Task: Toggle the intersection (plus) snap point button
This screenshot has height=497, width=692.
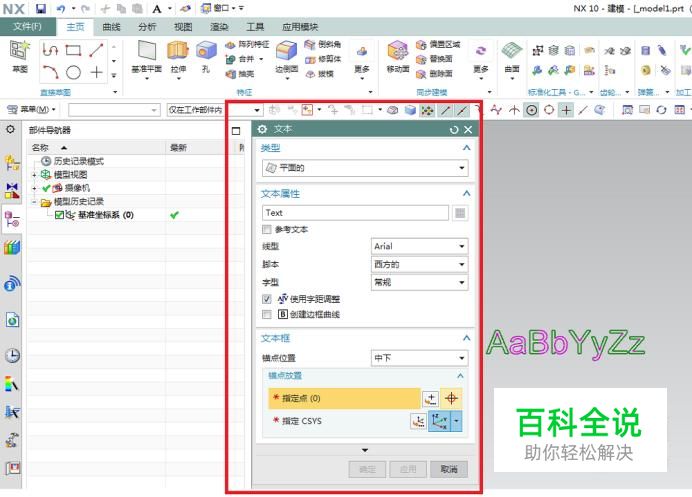Action: pos(566,110)
